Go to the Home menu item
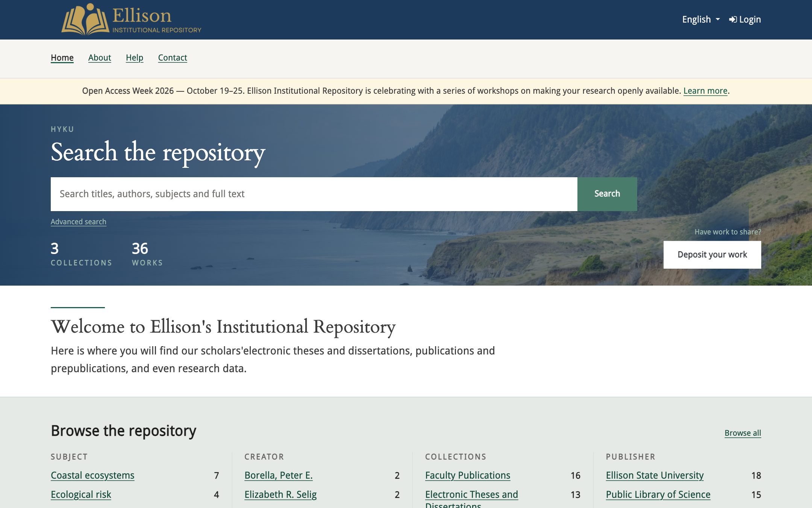812x508 pixels. tap(62, 58)
